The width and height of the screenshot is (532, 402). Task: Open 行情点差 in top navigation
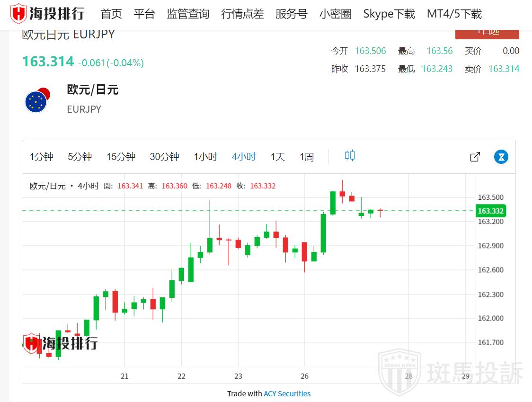pos(242,14)
